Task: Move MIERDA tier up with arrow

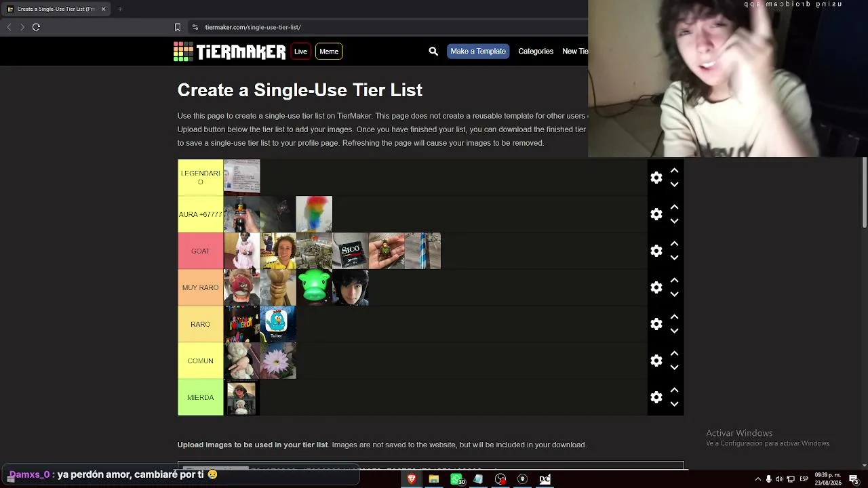Action: click(674, 390)
